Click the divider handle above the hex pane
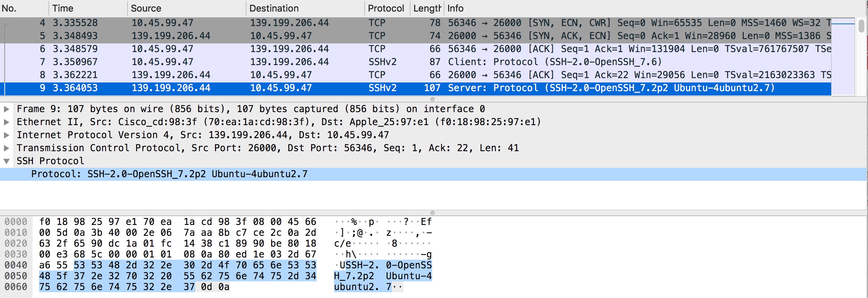The width and height of the screenshot is (868, 298). [433, 213]
